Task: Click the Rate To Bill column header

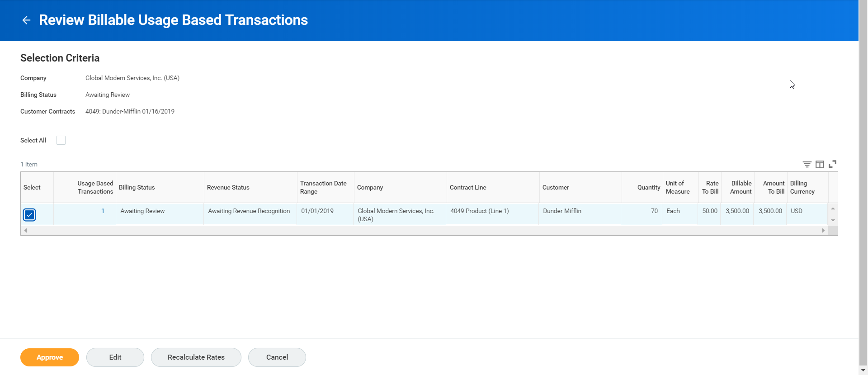Action: (x=710, y=187)
